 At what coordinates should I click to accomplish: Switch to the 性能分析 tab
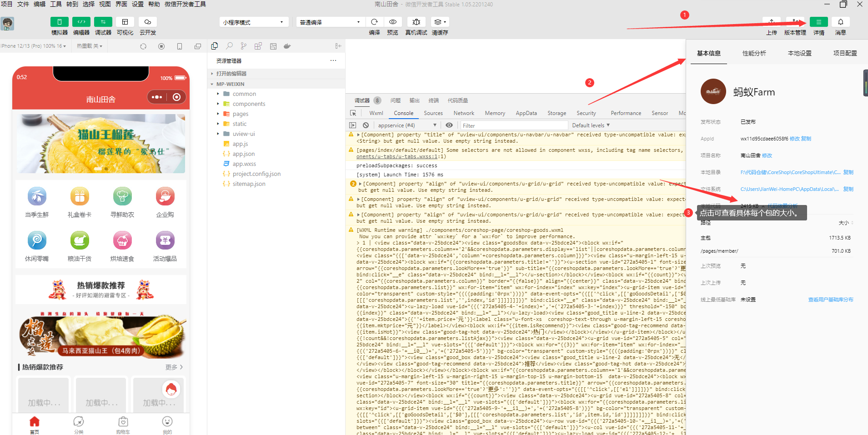point(754,53)
